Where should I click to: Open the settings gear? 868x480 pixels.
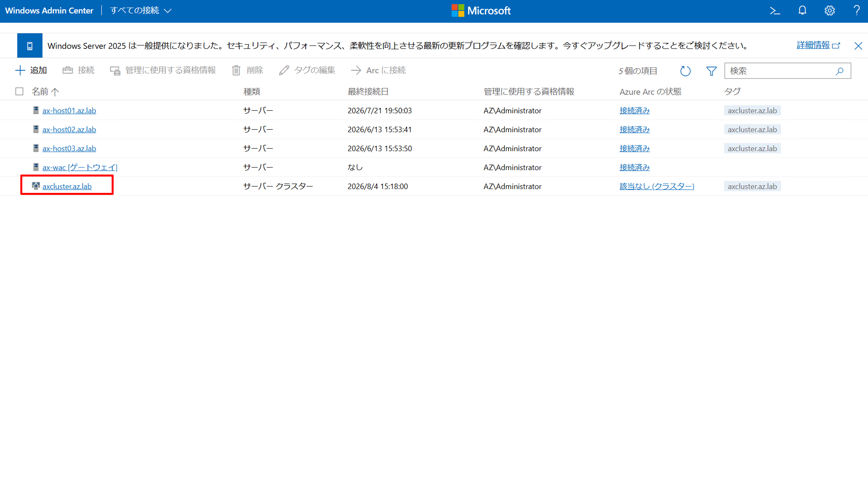tap(830, 11)
